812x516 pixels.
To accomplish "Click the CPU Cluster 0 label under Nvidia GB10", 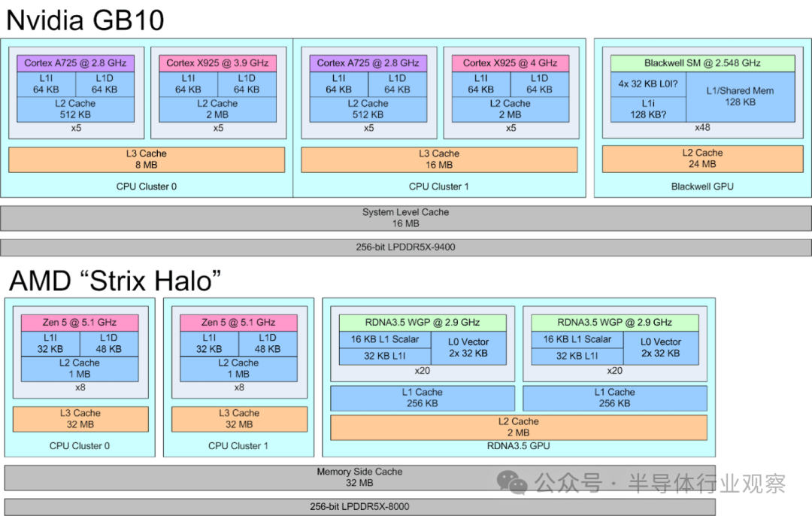I will coord(147,186).
